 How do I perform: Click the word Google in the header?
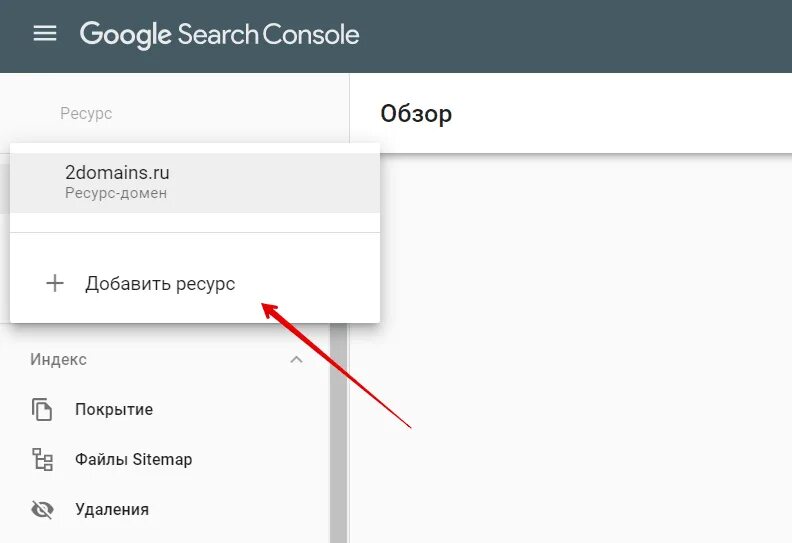pos(126,35)
